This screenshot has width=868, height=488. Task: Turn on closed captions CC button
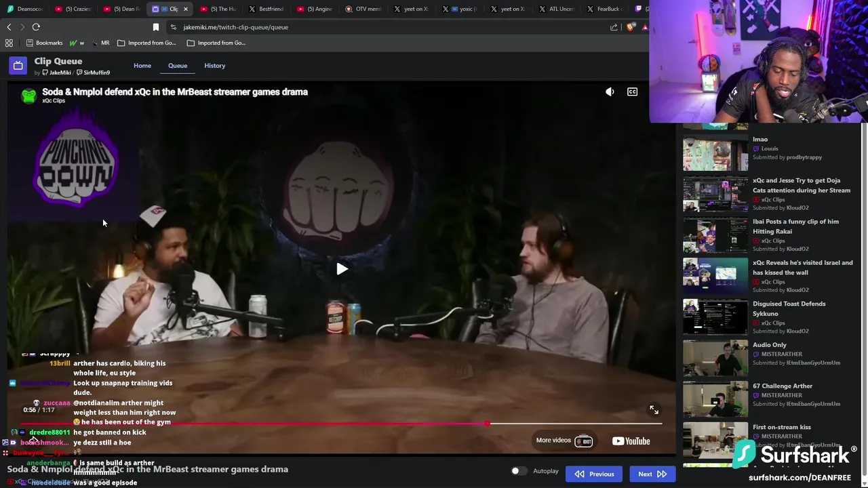(x=632, y=91)
